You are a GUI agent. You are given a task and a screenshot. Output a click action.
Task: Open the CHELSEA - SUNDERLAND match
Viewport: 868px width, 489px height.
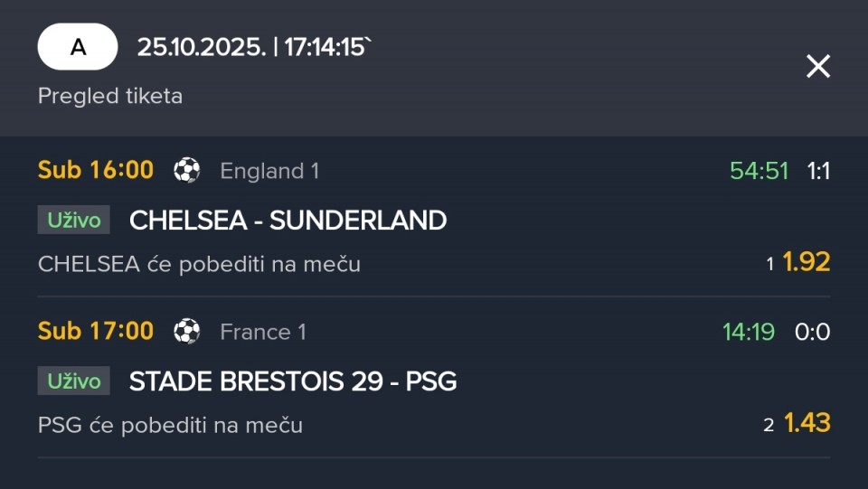288,220
